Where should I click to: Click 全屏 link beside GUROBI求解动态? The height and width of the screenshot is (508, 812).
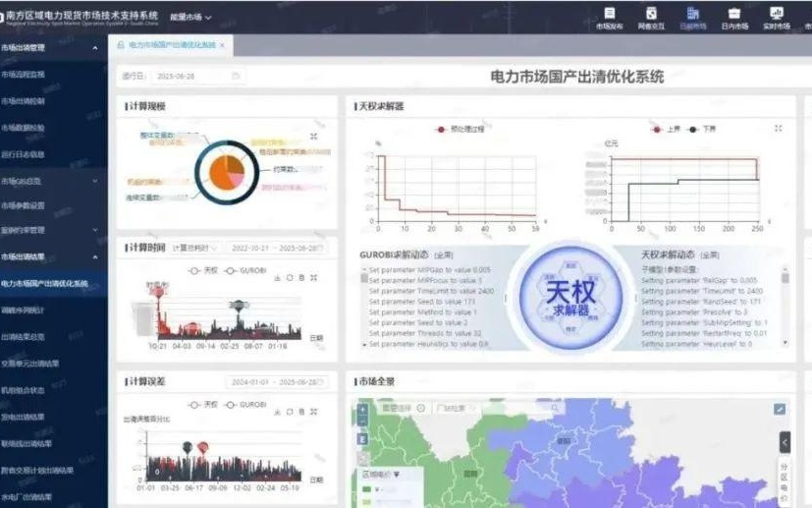point(444,255)
